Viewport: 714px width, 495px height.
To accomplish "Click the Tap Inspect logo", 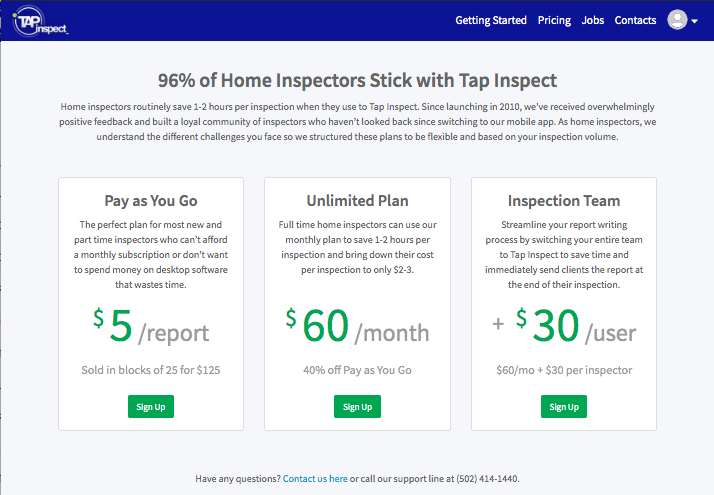I will coord(40,21).
